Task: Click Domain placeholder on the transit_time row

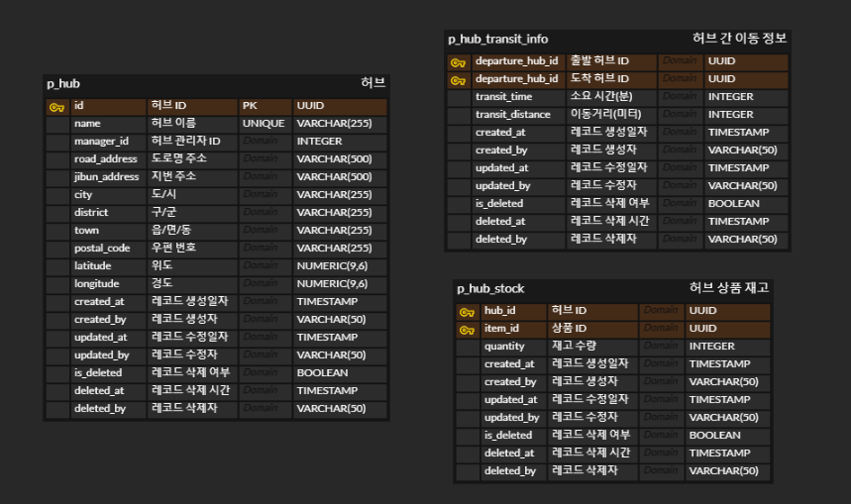Action: 680,97
